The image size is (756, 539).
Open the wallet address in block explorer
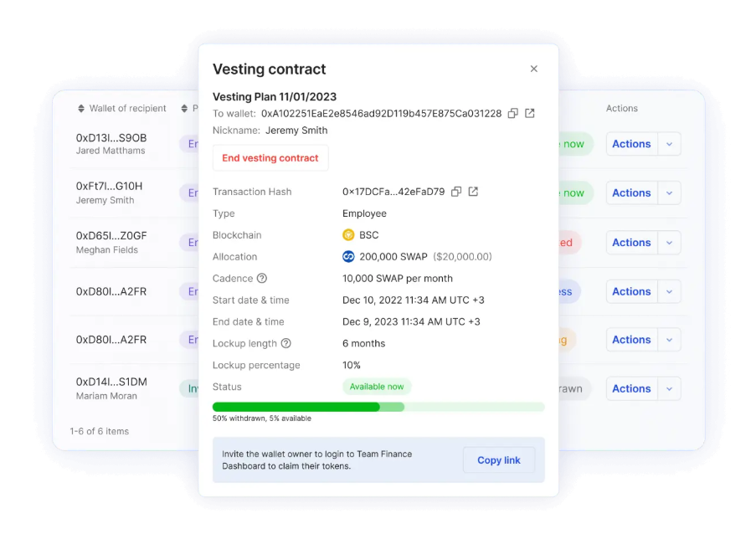coord(529,113)
